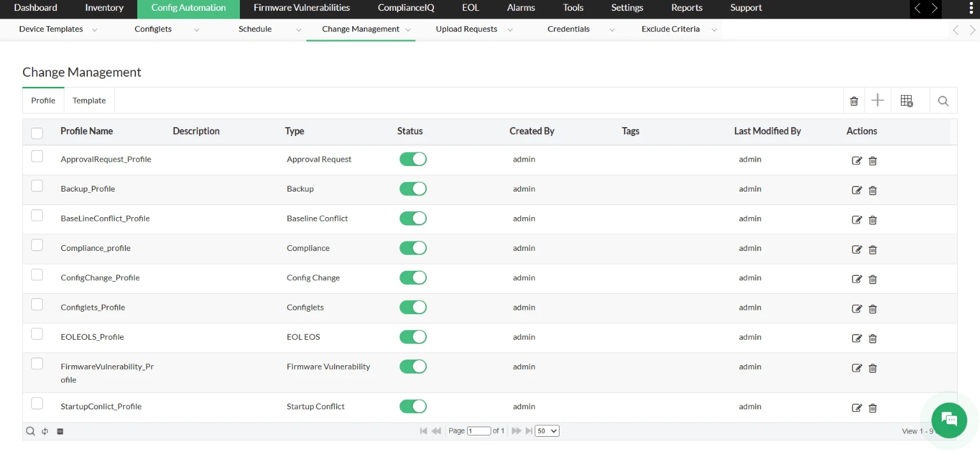Click the Last Modified By column header

point(768,131)
